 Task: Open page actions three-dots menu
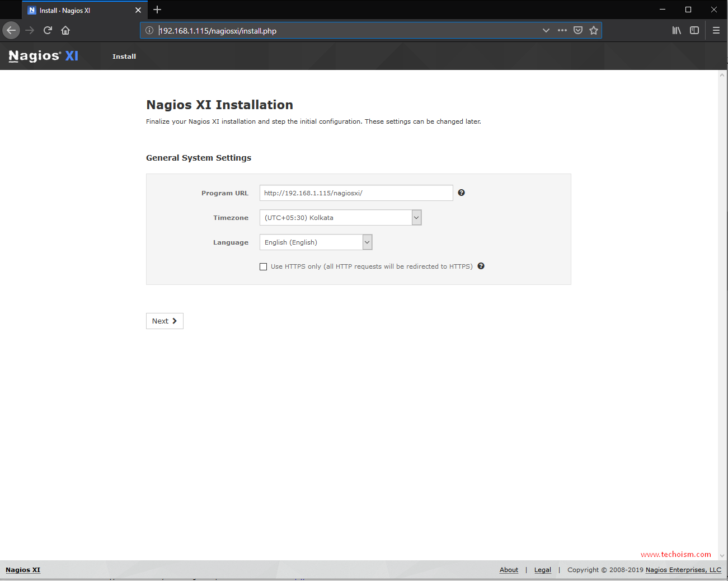pyautogui.click(x=562, y=30)
